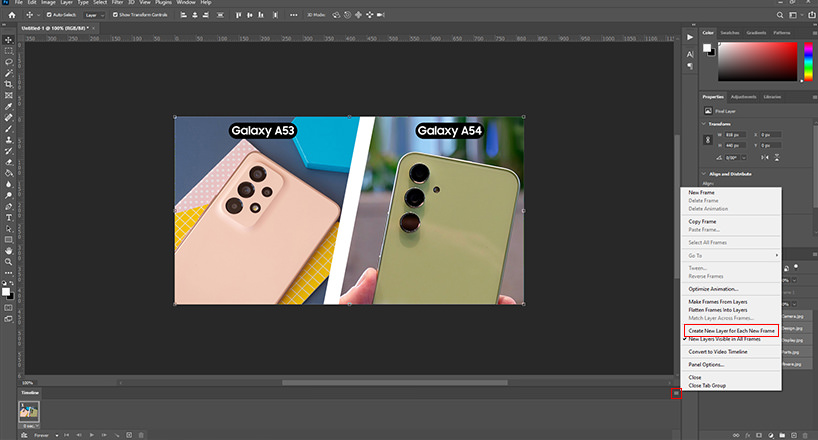Viewport: 818px width, 440px height.
Task: Click the tween animation frames icon
Action: click(117, 435)
